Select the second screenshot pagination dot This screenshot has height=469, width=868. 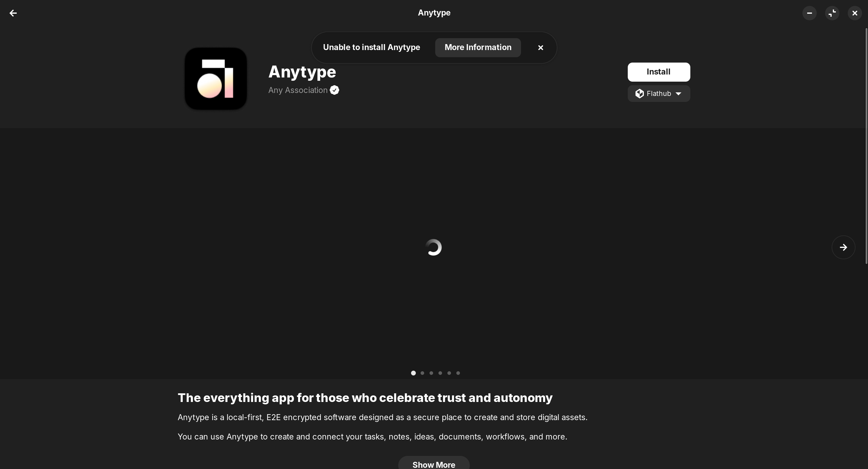(422, 373)
